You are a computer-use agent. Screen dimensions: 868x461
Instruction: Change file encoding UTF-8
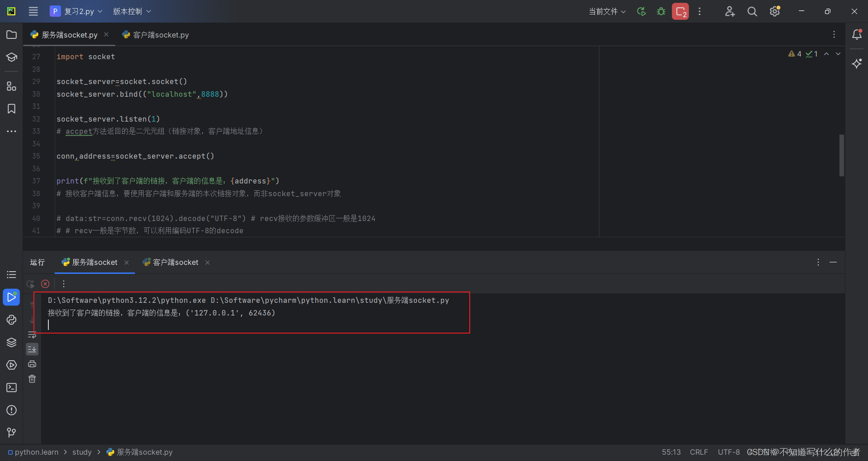729,452
